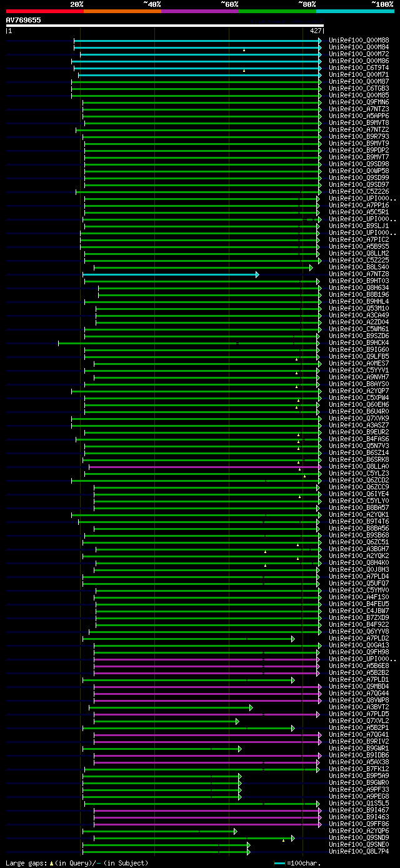Select hit UniRef100_Q1S5L5
This screenshot has width=400, height=868.
359,804
